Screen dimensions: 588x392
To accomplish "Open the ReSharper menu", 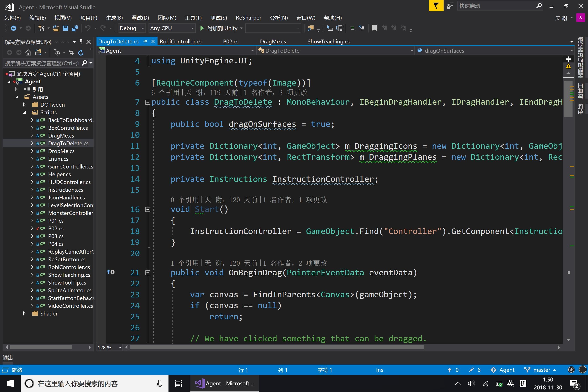I will (248, 18).
